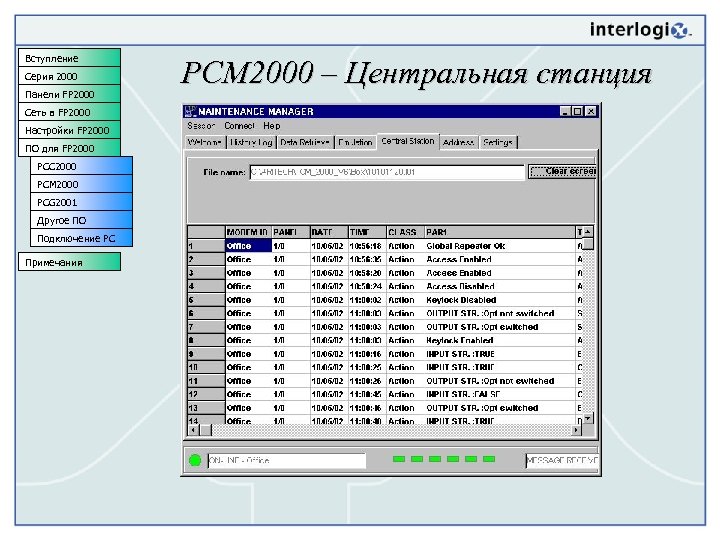Click the time cell 11:00:02

pos(367,300)
